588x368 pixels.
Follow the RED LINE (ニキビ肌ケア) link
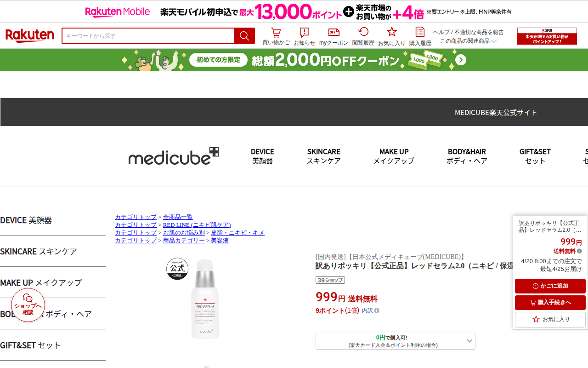tap(197, 225)
